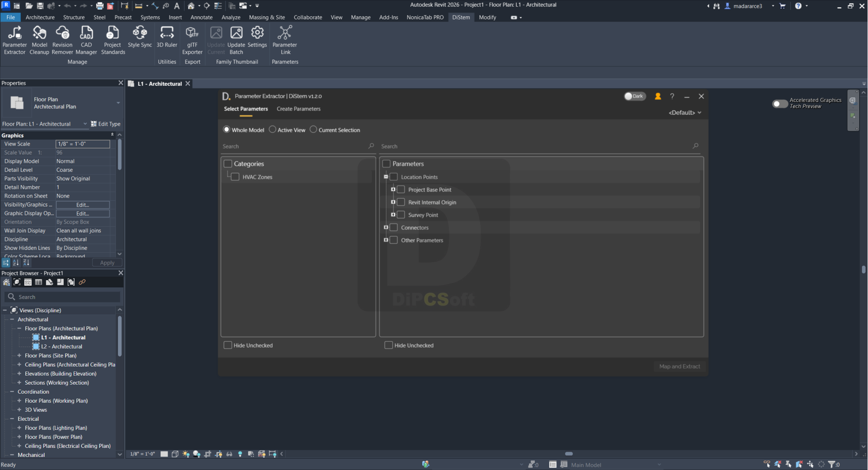Image resolution: width=868 pixels, height=470 pixels.
Task: Click Edit for Graphic Display Options
Action: pyautogui.click(x=83, y=213)
